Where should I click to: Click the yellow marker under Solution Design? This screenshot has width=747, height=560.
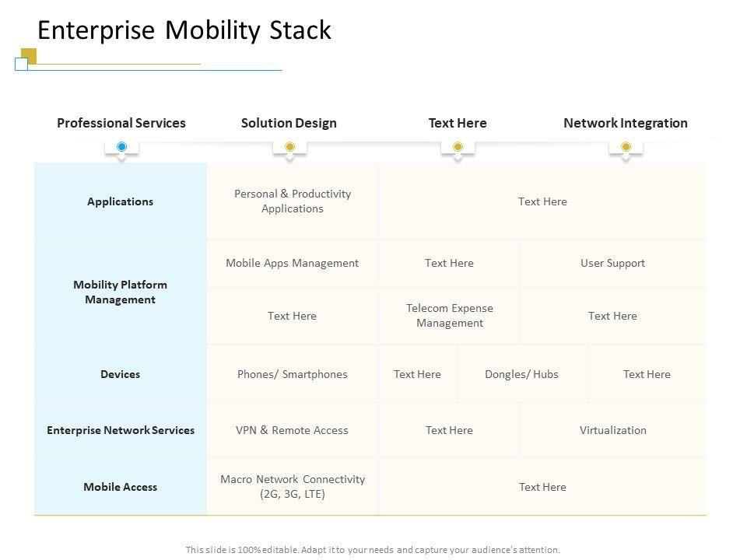point(289,147)
